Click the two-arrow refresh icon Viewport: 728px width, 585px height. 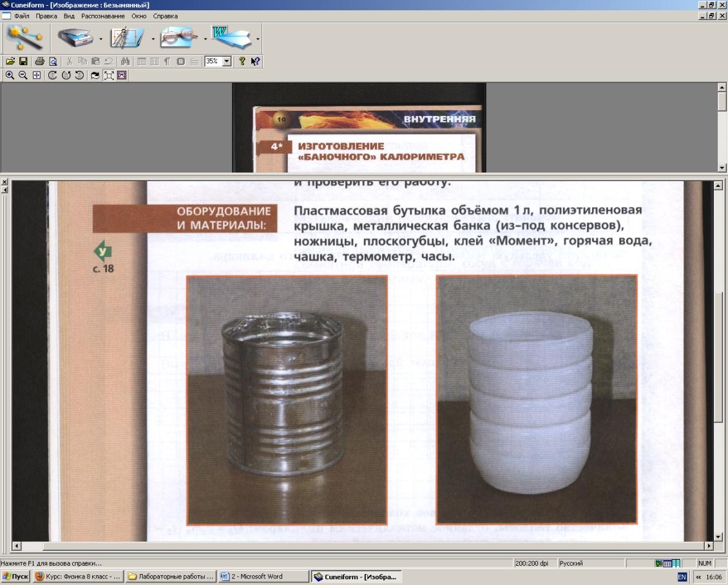click(95, 75)
